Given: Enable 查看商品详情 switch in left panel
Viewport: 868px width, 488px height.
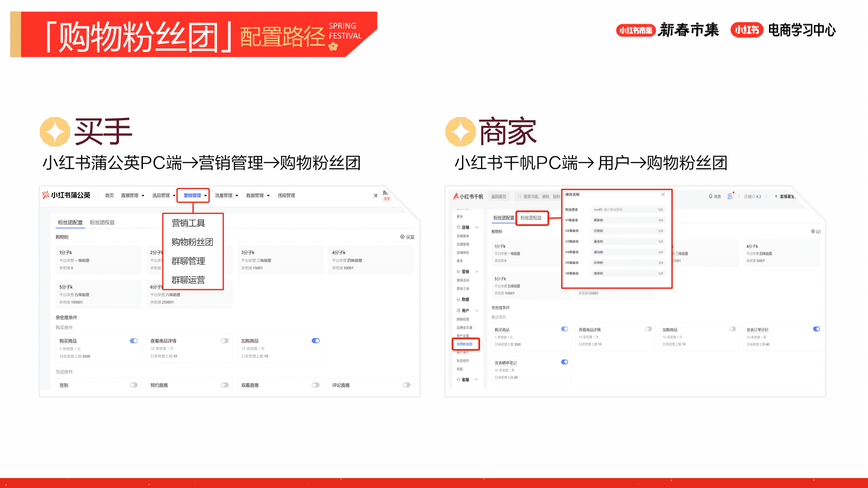Looking at the screenshot, I should pos(225,341).
